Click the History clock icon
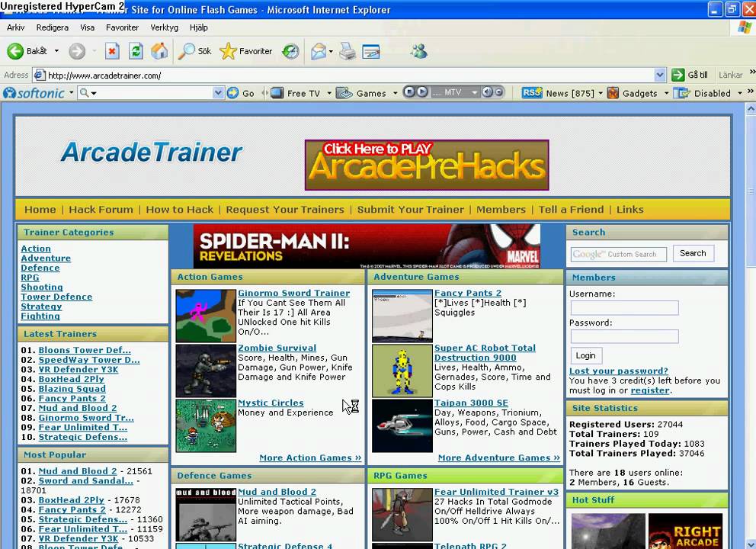The height and width of the screenshot is (549, 756). point(290,50)
